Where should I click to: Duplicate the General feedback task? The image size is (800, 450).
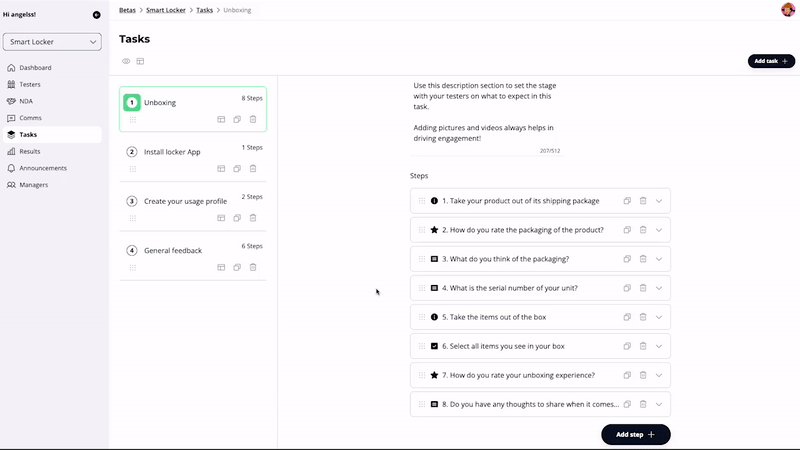click(237, 267)
